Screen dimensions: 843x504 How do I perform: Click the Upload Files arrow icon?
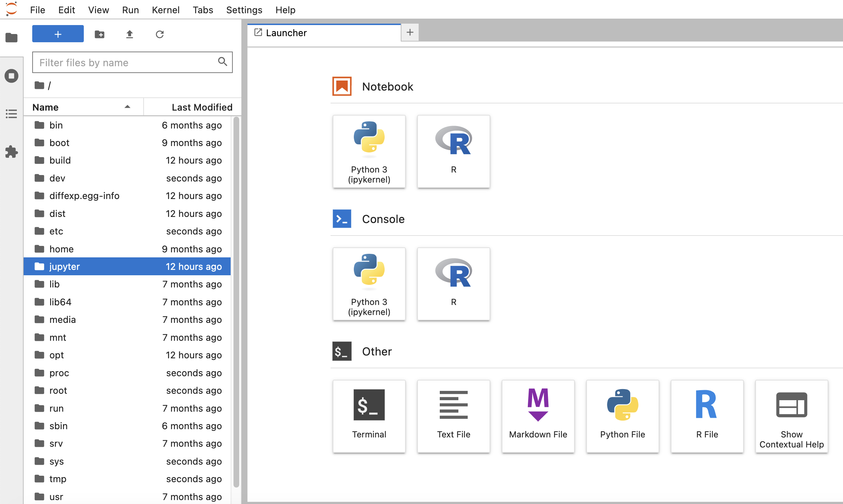(x=130, y=34)
